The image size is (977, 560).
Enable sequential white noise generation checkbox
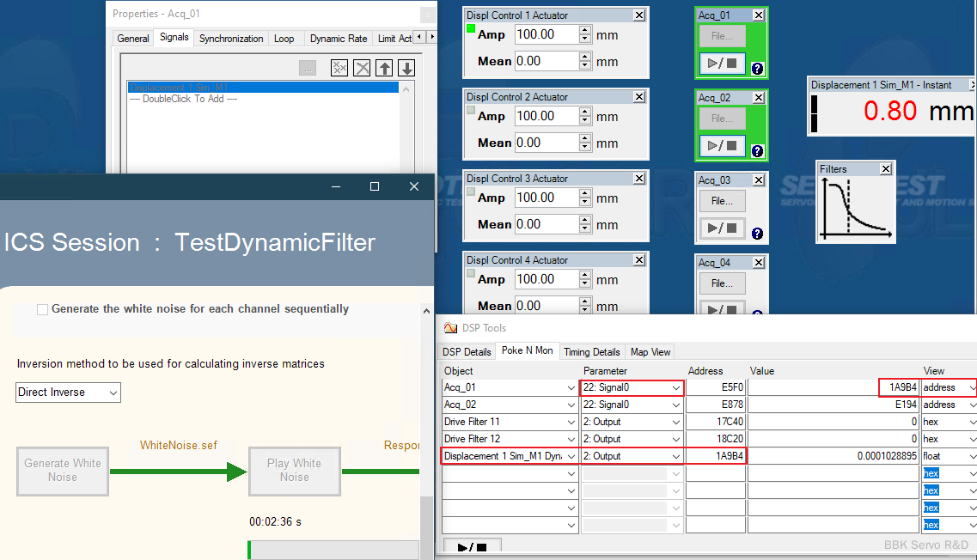43,309
